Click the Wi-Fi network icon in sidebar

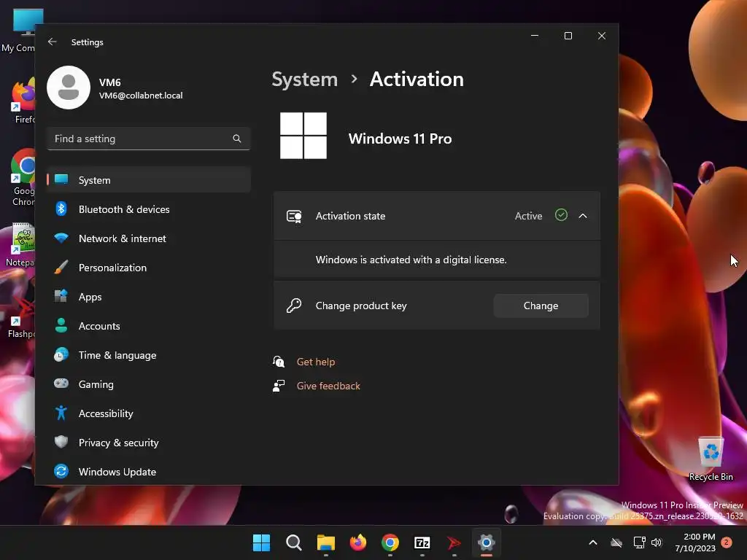click(61, 238)
